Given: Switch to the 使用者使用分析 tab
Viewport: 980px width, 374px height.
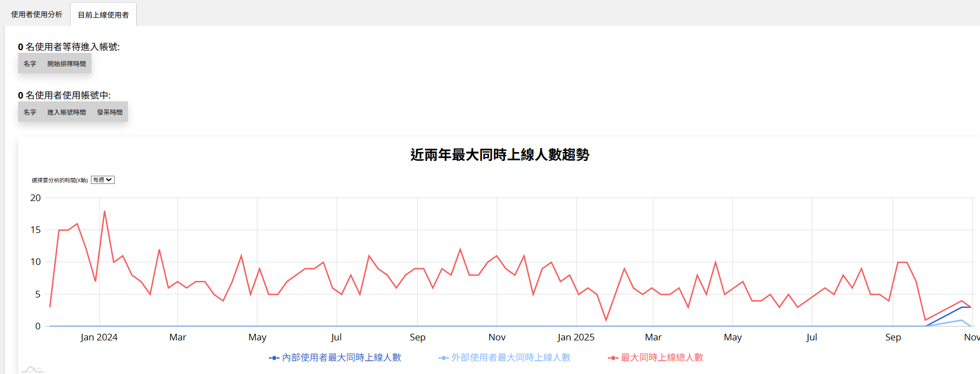Looking at the screenshot, I should (x=36, y=14).
